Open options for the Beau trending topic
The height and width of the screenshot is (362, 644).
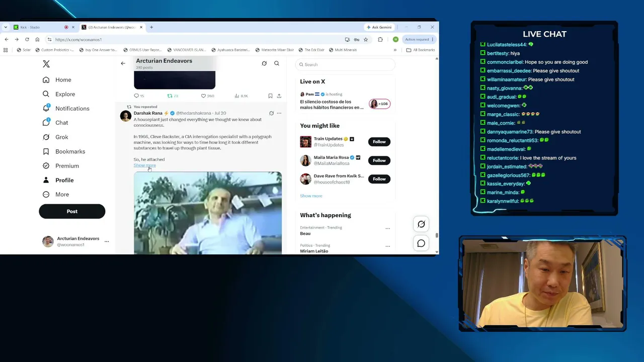coord(387,228)
